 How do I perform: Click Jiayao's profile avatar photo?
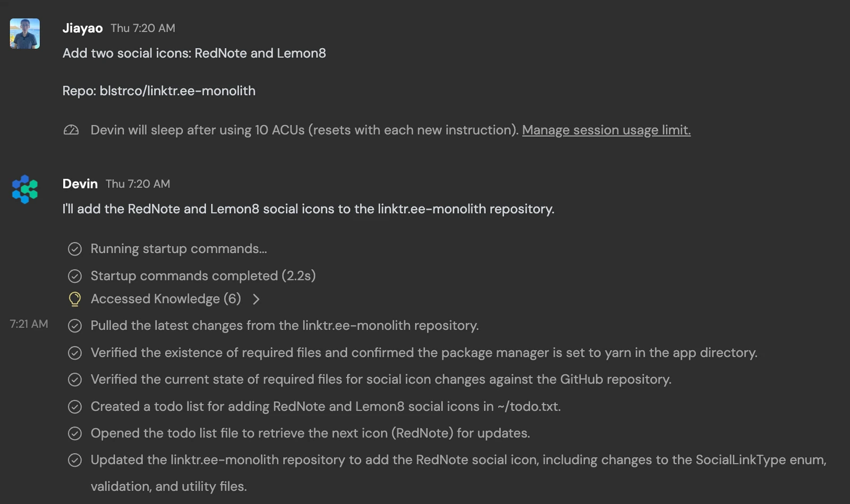point(24,33)
